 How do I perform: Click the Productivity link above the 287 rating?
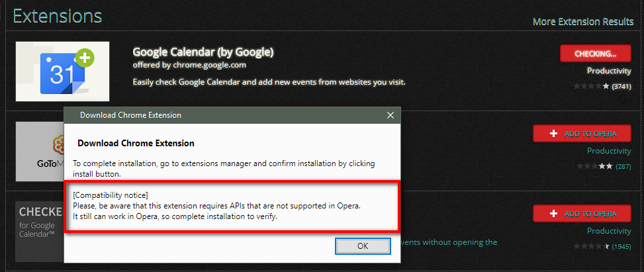tap(609, 151)
